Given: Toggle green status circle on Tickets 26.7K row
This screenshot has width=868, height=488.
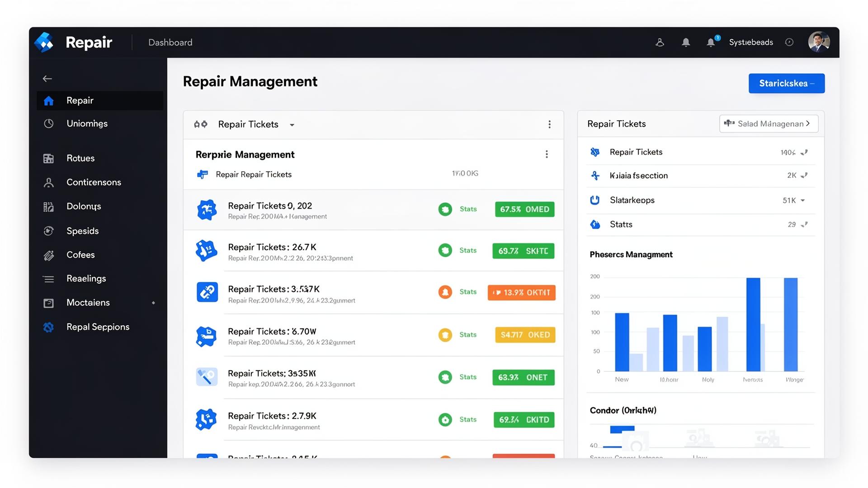Looking at the screenshot, I should coord(445,250).
